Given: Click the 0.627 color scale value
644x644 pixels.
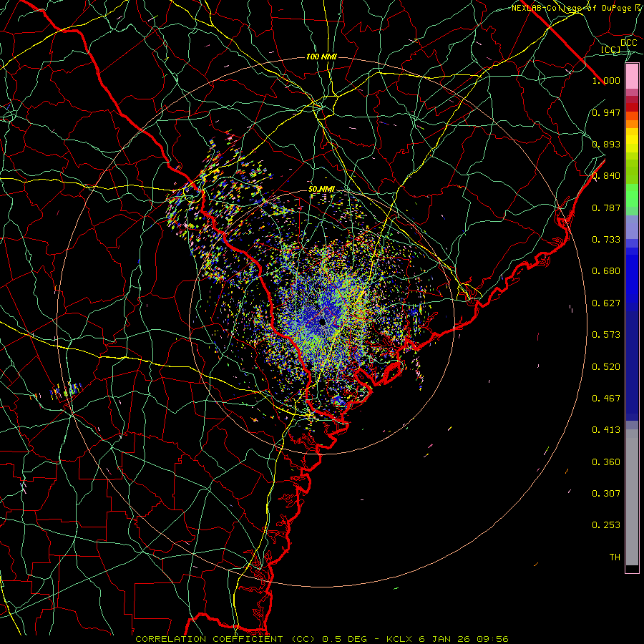Looking at the screenshot, I should point(606,303).
